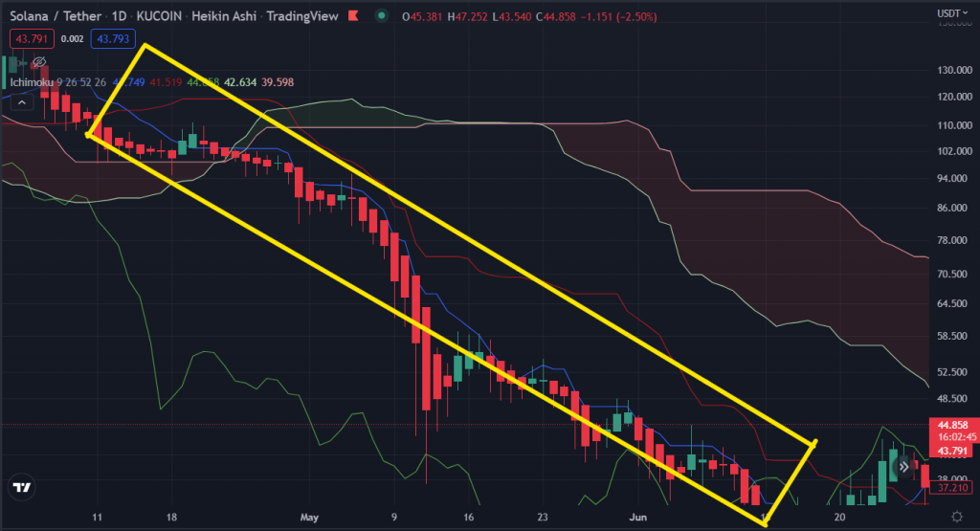Click the current price label 44.858
The width and height of the screenshot is (980, 531).
coord(952,426)
